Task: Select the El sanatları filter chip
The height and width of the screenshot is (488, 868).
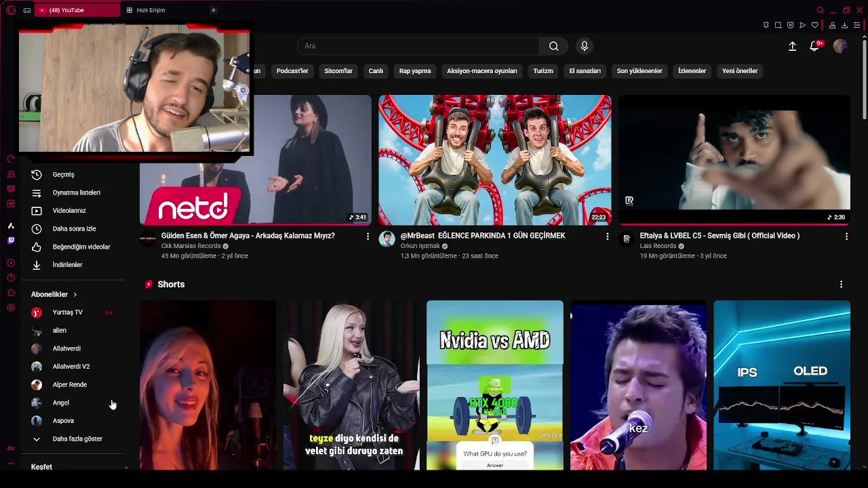Action: 585,70
